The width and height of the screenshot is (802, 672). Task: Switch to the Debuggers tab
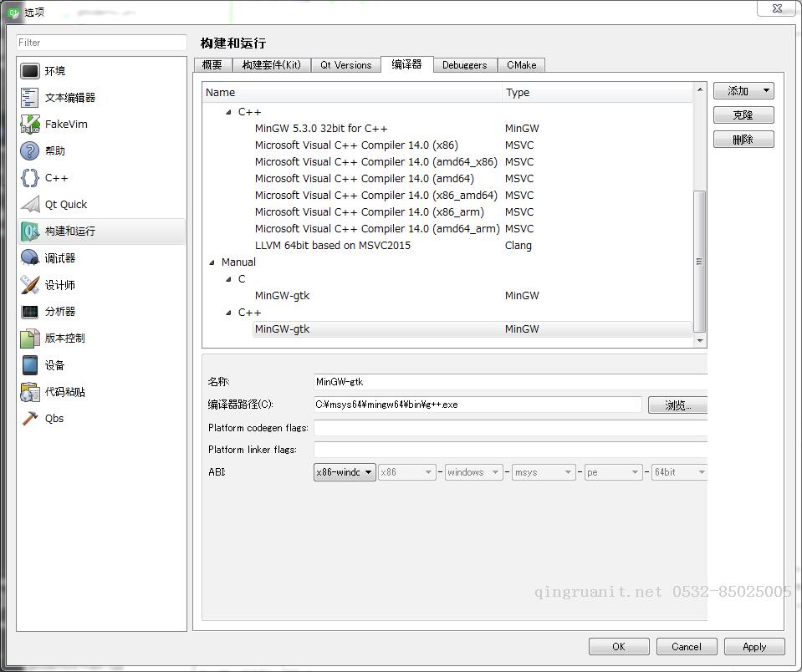click(x=465, y=64)
